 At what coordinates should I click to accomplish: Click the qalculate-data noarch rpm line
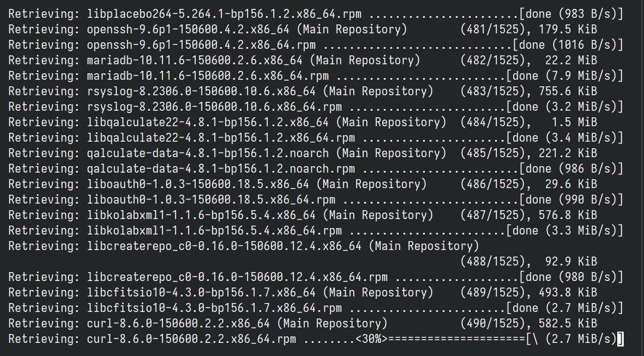(316, 168)
